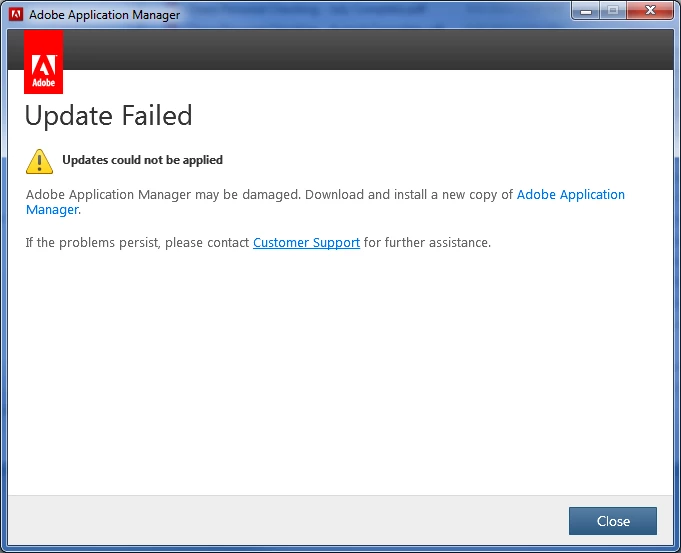Click 'Updates could not be applied' text
Image resolution: width=681 pixels, height=553 pixels.
pyautogui.click(x=142, y=160)
